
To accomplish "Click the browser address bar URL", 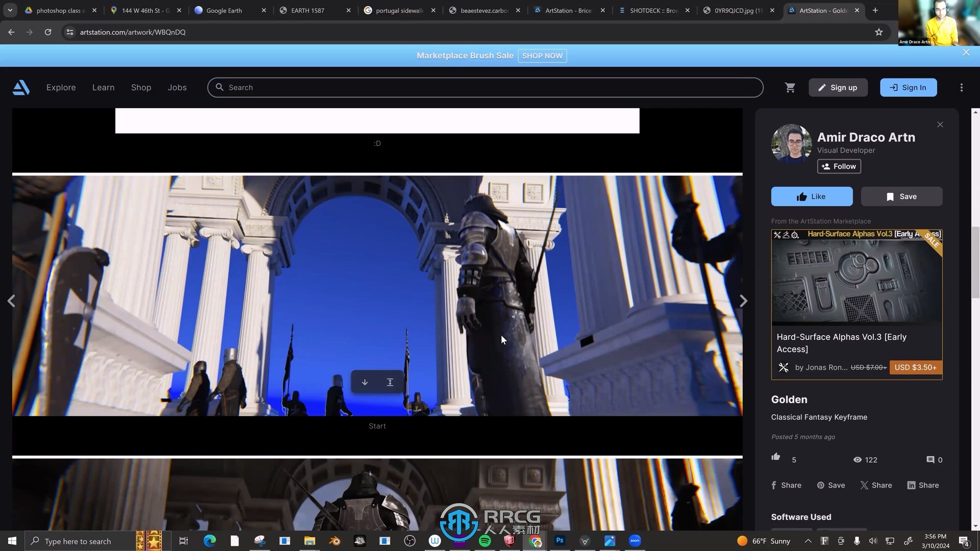I will pos(133,32).
